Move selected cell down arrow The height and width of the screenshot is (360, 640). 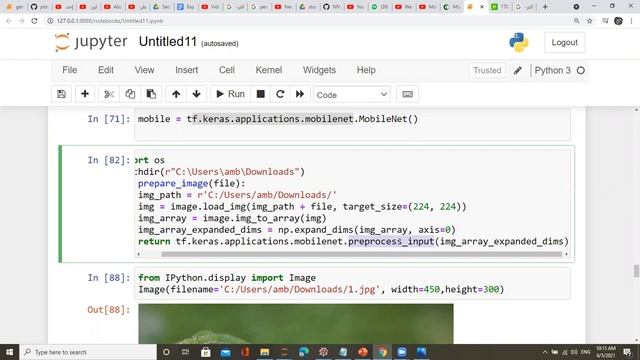pyautogui.click(x=196, y=94)
